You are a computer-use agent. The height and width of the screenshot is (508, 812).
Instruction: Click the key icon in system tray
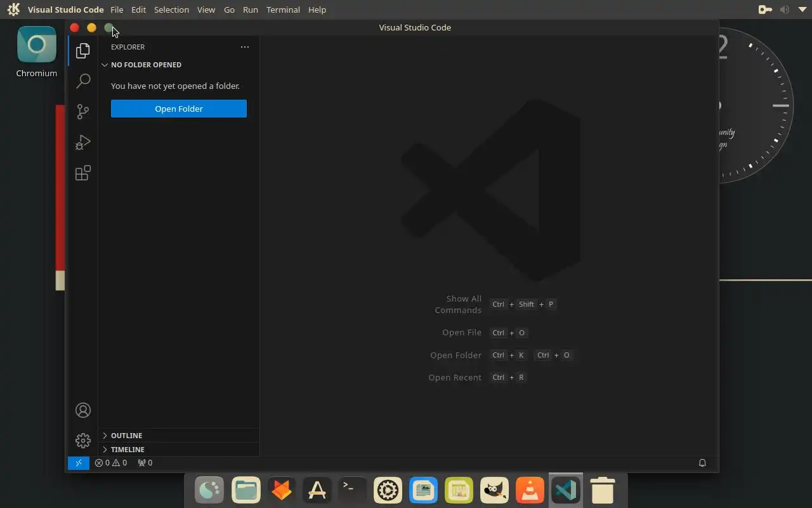[x=765, y=10]
